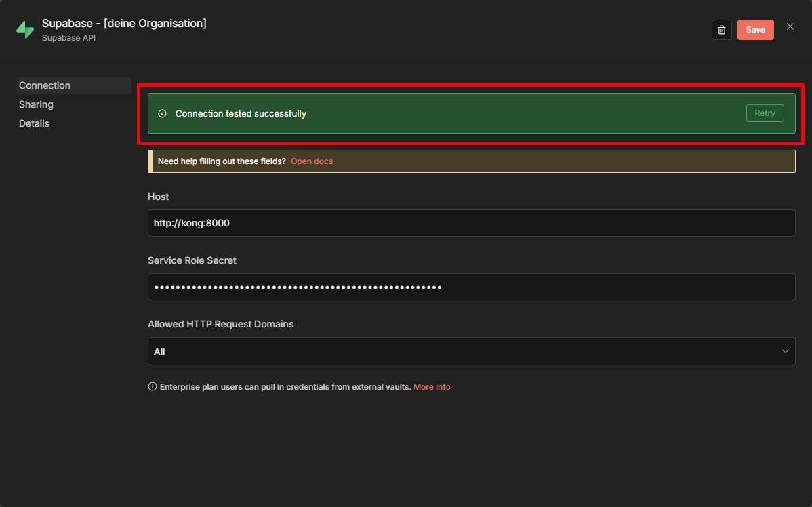Rename credential by clicking its title
The height and width of the screenshot is (507, 812).
(x=124, y=24)
